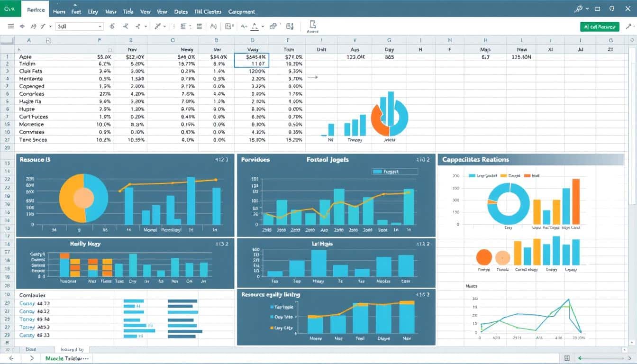Click the Torray 65 34 list entry
This screenshot has width=637, height=364.
35,319
